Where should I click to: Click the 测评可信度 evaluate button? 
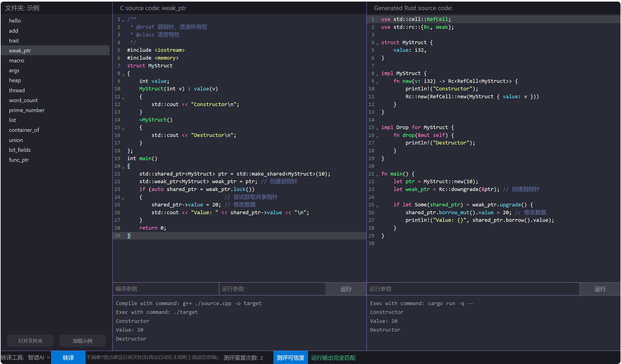click(290, 357)
